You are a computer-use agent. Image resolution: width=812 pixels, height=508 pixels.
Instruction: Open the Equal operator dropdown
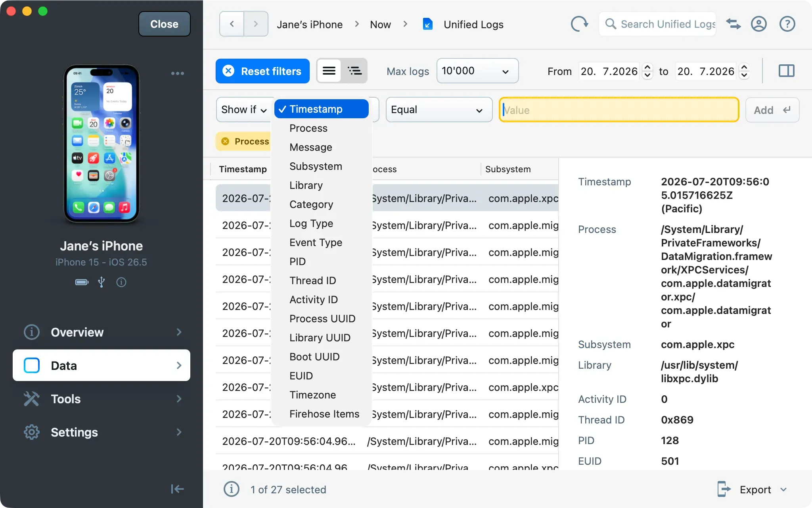point(439,110)
